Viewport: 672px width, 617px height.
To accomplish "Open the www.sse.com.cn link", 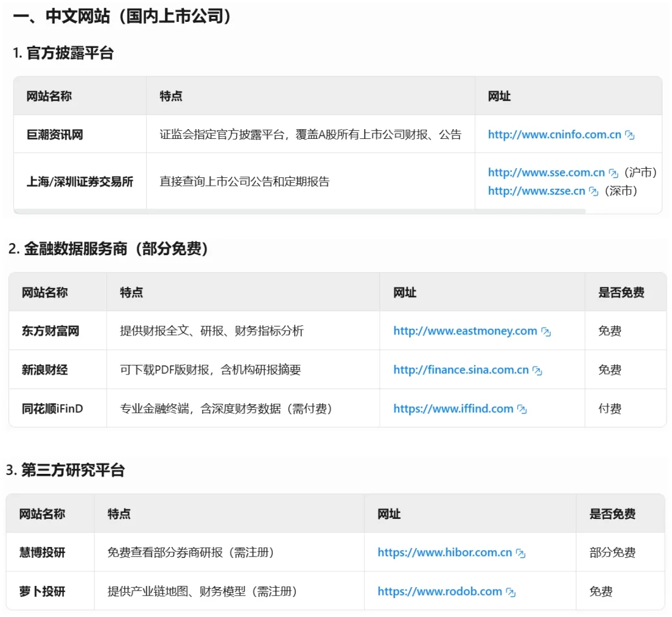I will point(546,172).
